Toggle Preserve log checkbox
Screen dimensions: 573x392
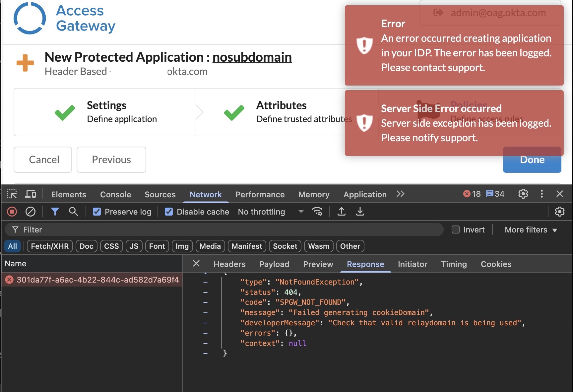coord(97,212)
